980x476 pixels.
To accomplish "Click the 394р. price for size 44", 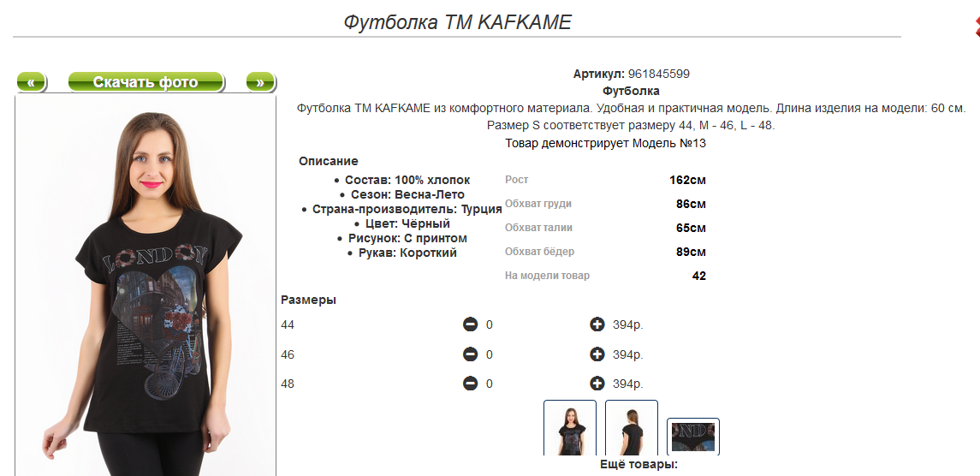I will coord(627,324).
